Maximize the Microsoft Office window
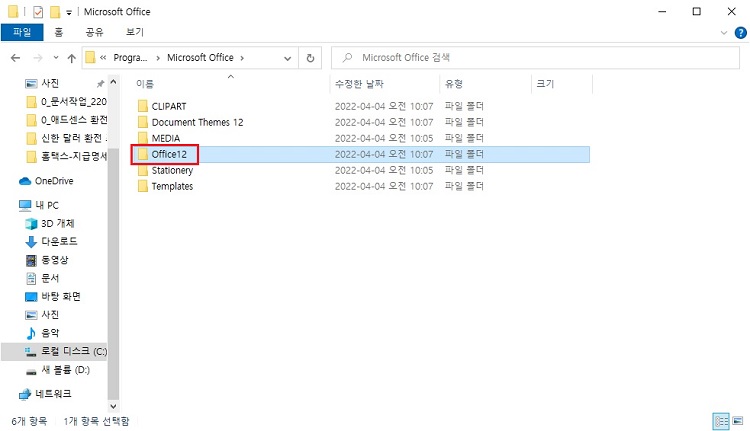Image resolution: width=750 pixels, height=431 pixels. (696, 11)
